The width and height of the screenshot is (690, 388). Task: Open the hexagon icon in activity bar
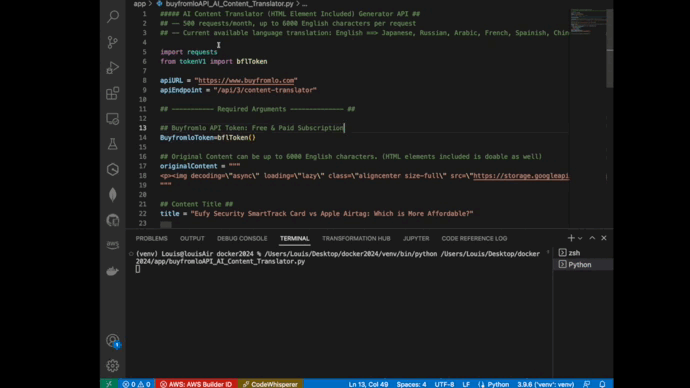113,169
